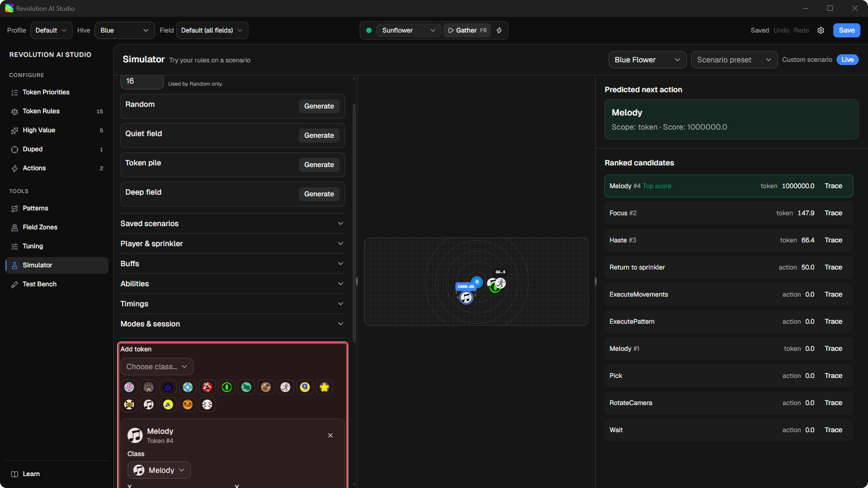Add the yellow star token
Image resolution: width=868 pixels, height=488 pixels.
[324, 387]
